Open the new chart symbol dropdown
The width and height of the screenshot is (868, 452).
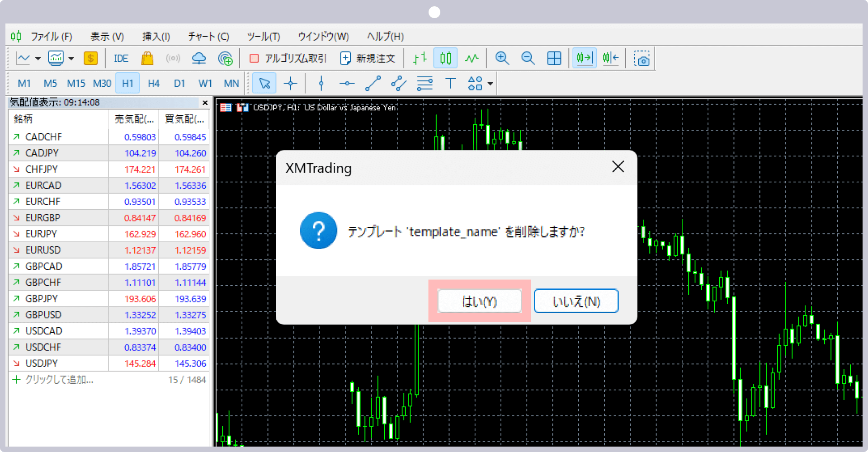pos(37,58)
